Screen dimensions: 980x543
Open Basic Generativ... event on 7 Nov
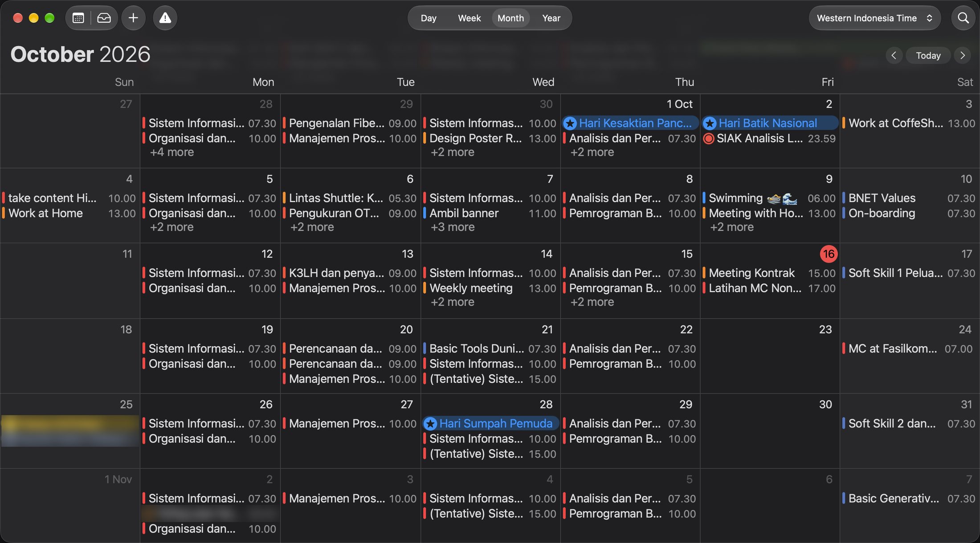pyautogui.click(x=909, y=498)
